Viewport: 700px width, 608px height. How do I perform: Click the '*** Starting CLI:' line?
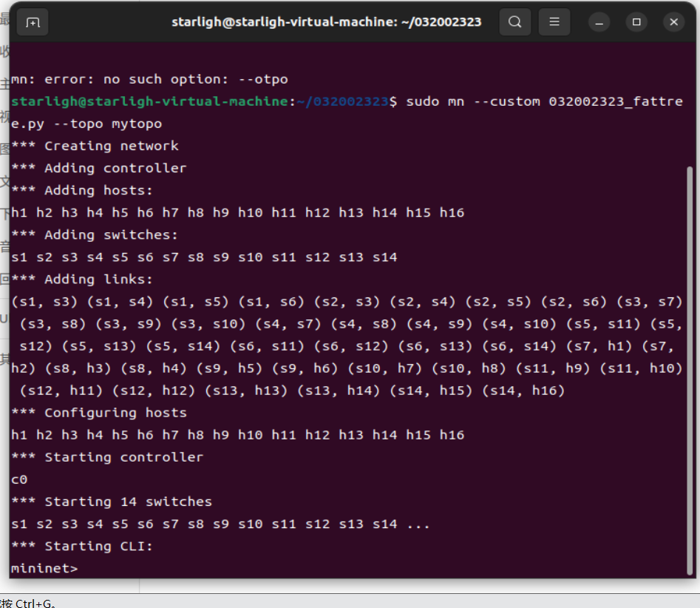82,547
